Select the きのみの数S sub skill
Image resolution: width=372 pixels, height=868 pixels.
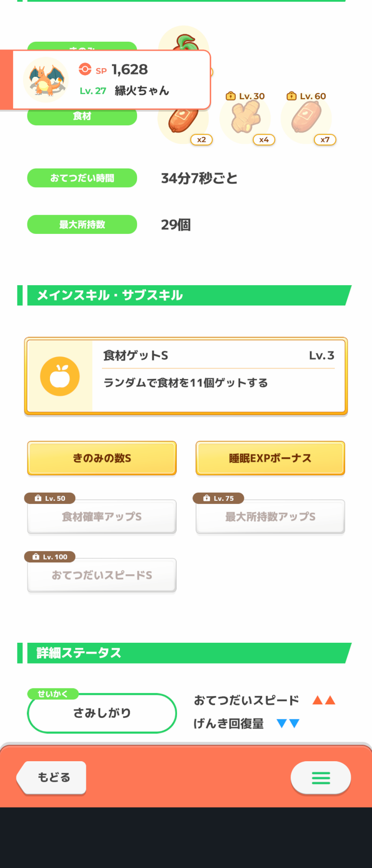tap(102, 458)
